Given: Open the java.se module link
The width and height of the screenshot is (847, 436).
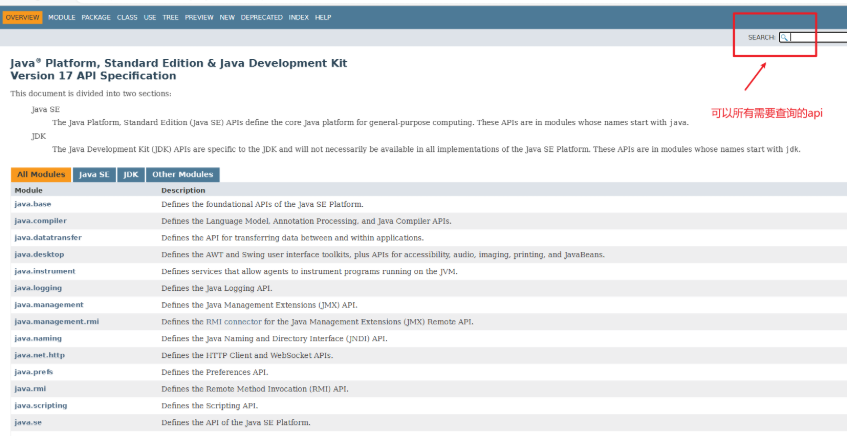Looking at the screenshot, I should coord(28,422).
